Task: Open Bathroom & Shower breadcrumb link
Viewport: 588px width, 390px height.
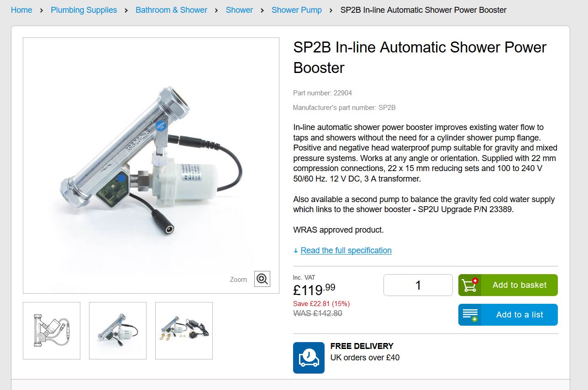Action: coord(171,10)
